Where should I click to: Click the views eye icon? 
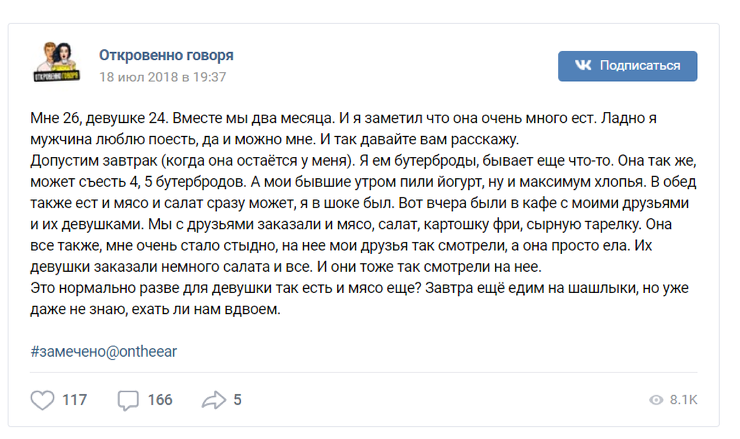point(656,400)
